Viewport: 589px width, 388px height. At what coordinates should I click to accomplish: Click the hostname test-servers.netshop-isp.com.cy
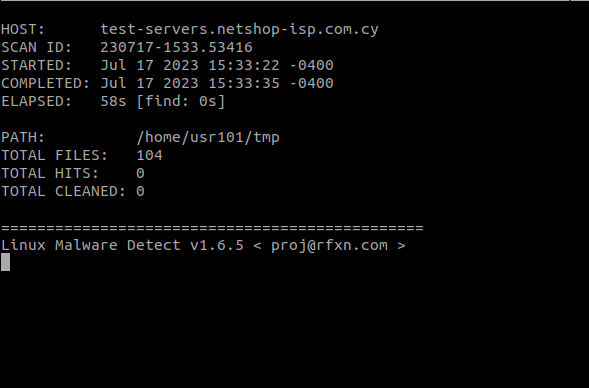239,30
